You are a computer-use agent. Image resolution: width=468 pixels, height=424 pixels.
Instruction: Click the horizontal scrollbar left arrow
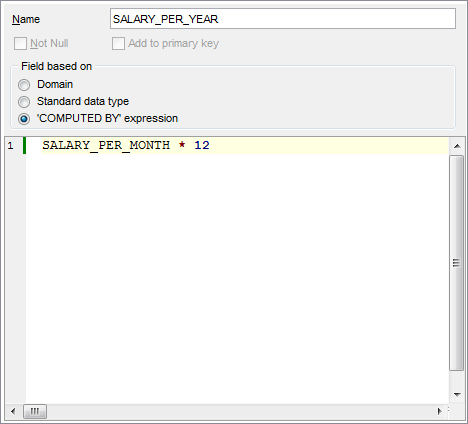pos(13,411)
